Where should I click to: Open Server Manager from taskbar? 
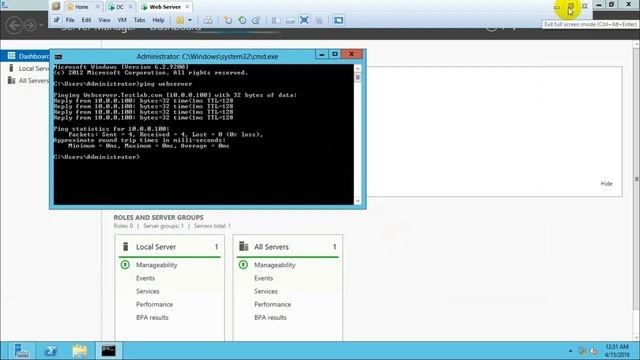pos(21,351)
